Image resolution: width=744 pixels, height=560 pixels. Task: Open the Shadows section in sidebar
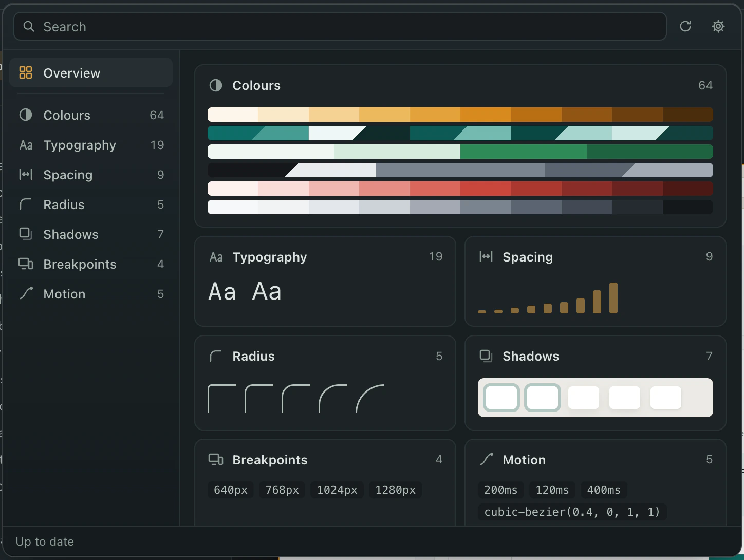point(91,234)
